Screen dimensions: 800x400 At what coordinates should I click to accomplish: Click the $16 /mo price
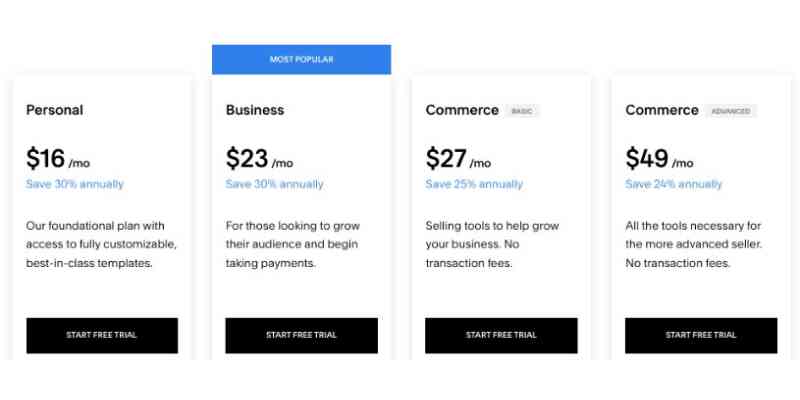tap(59, 159)
